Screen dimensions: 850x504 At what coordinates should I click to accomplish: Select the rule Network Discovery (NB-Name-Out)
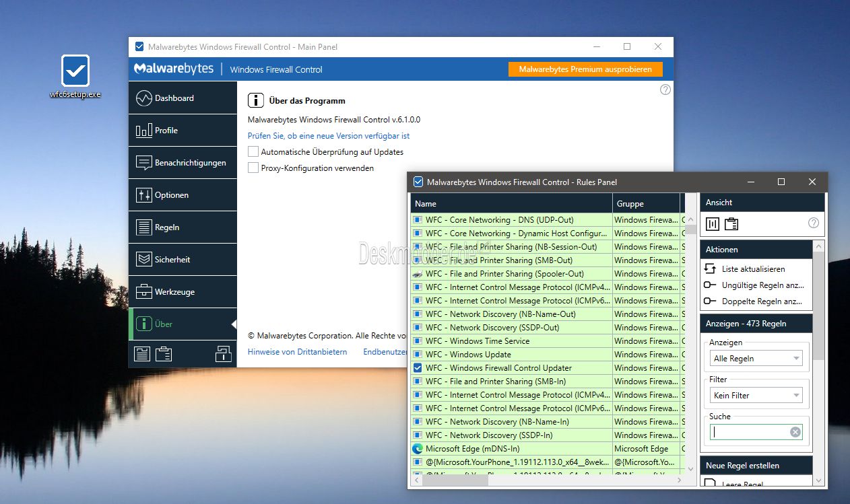coord(511,314)
